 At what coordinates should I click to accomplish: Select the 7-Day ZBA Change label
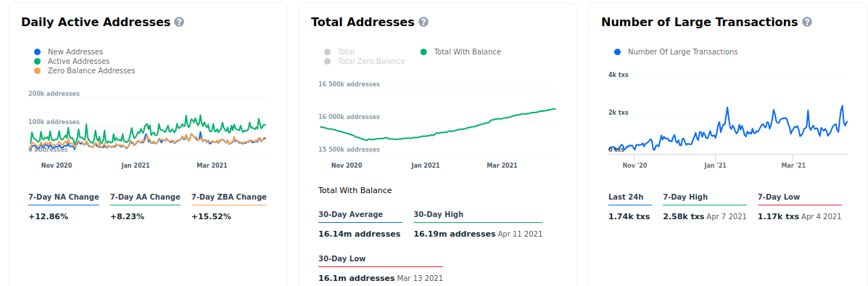[229, 197]
